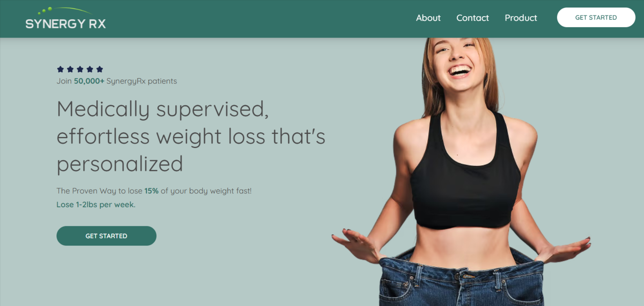Viewport: 644px width, 306px height.
Task: Open the About page
Action: click(428, 18)
